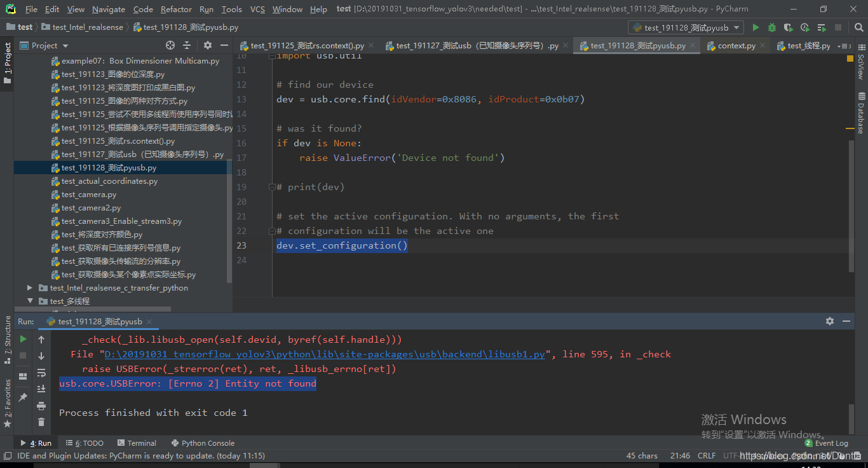Run test_191128 with green play button in toolbar
Image resolution: width=868 pixels, height=468 pixels.
coord(756,27)
